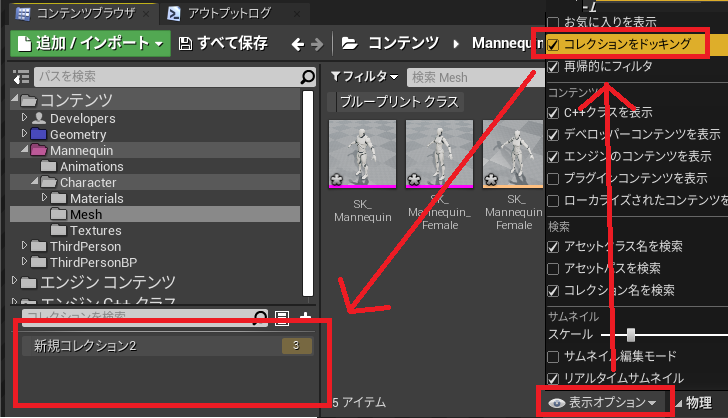This screenshot has height=418, width=728.
Task: Collapse the Mannequin folder arrow
Action: [x=25, y=149]
